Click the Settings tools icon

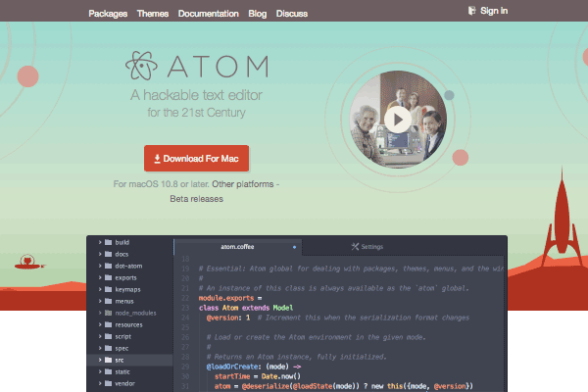[x=355, y=247]
